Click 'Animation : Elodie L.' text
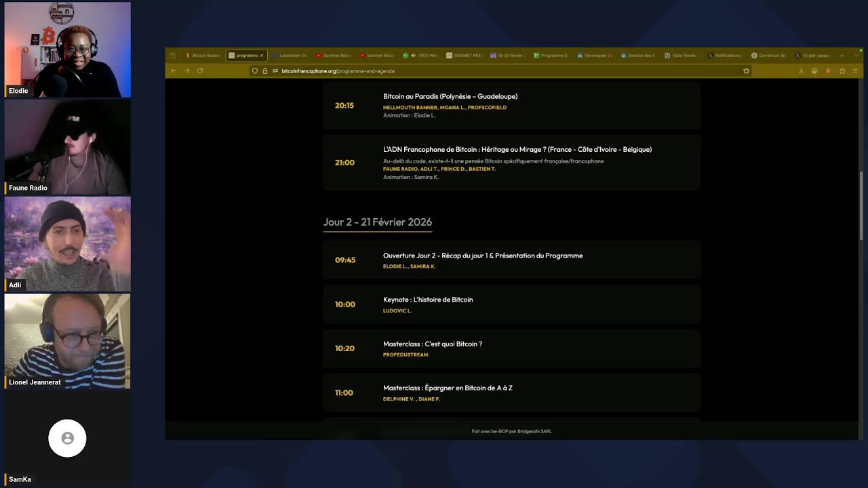This screenshot has height=488, width=868. tap(410, 115)
